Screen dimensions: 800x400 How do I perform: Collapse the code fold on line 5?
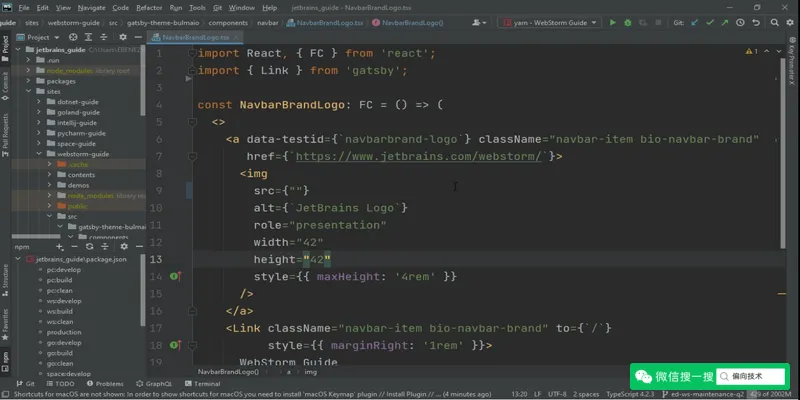(x=192, y=122)
